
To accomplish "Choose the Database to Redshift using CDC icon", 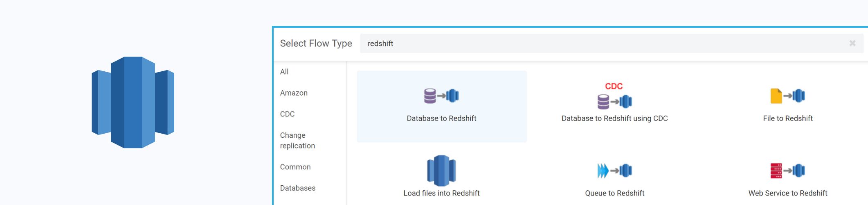I will [614, 96].
